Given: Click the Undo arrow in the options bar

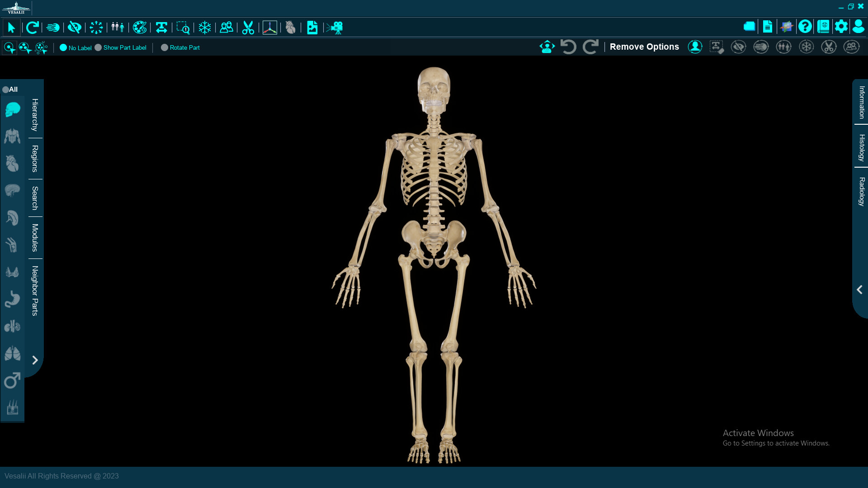Looking at the screenshot, I should pyautogui.click(x=568, y=47).
